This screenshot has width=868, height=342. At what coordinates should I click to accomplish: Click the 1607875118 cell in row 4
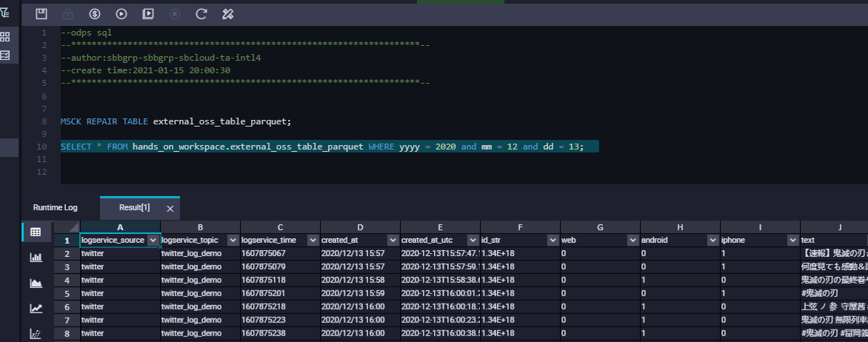click(x=280, y=280)
